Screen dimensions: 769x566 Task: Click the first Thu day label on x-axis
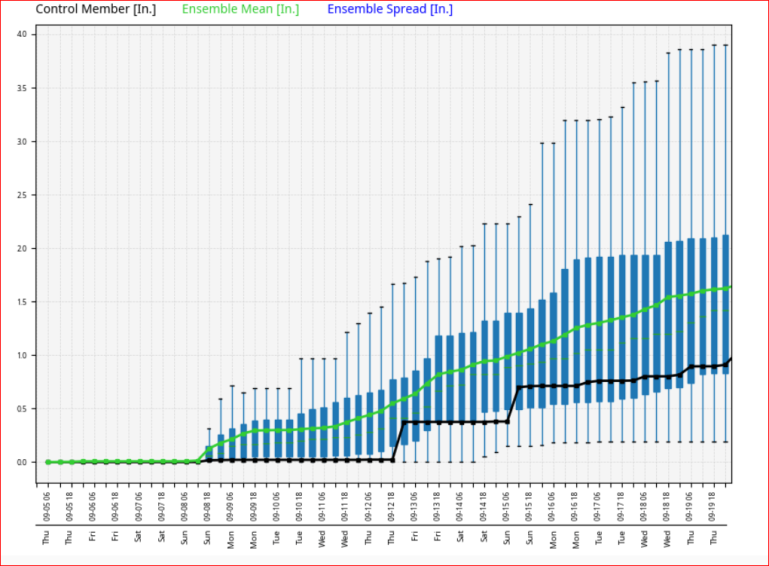[x=47, y=537]
